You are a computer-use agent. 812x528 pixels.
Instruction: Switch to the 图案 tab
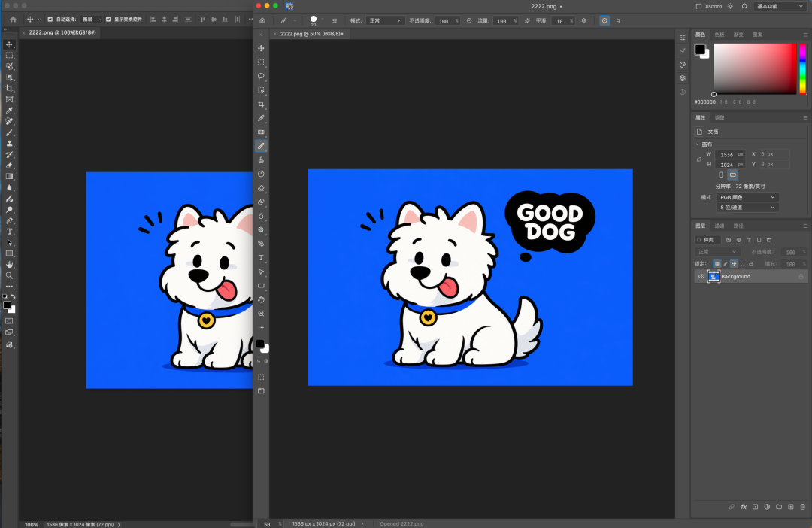[x=758, y=35]
